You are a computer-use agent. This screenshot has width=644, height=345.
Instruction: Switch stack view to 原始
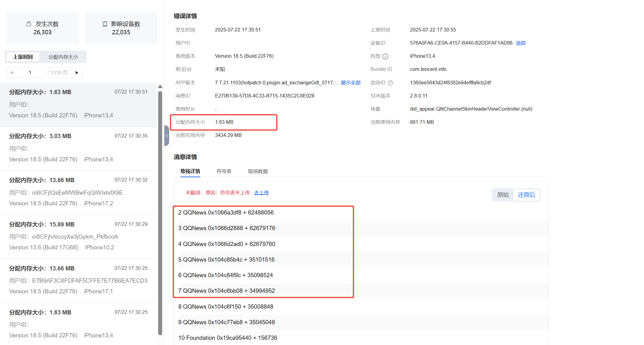503,195
